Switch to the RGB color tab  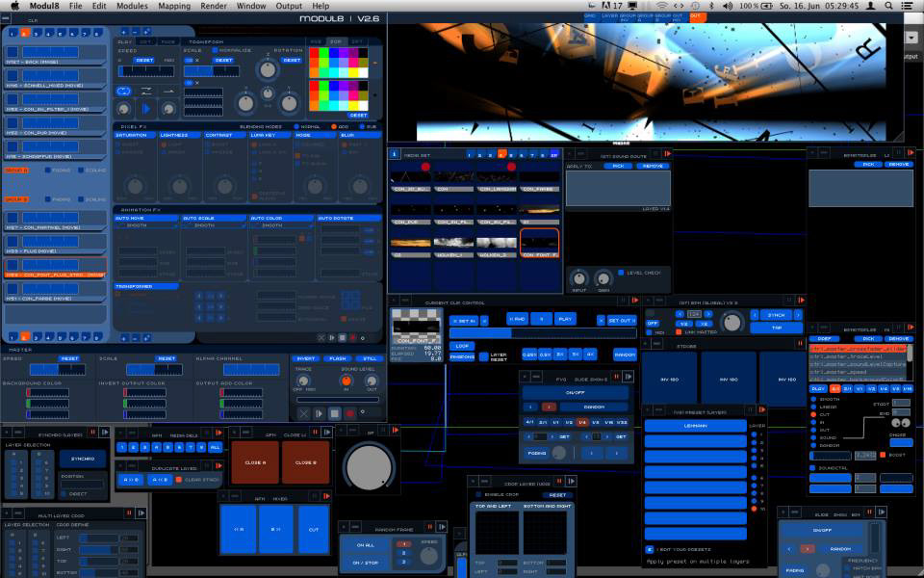click(x=317, y=41)
